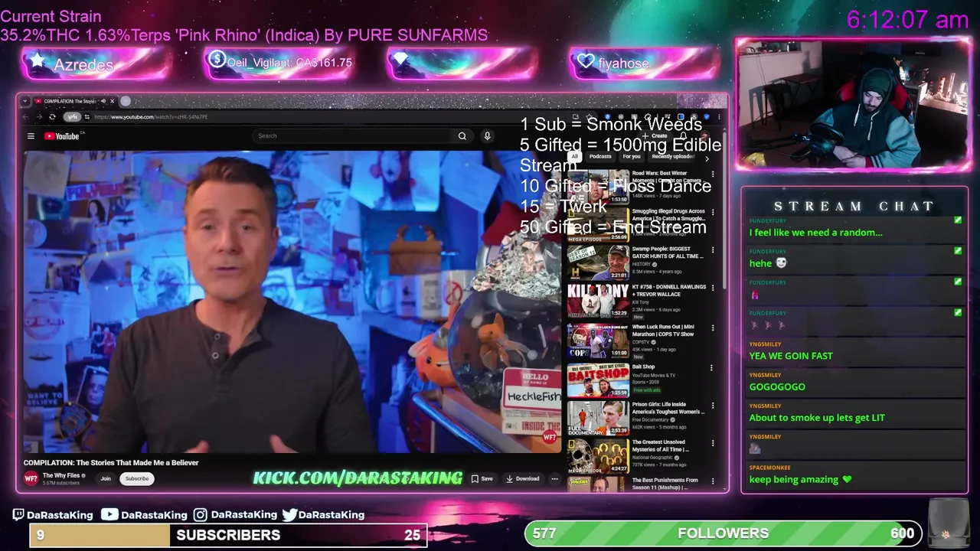980x551 pixels.
Task: Open a new browser tab
Action: [126, 101]
